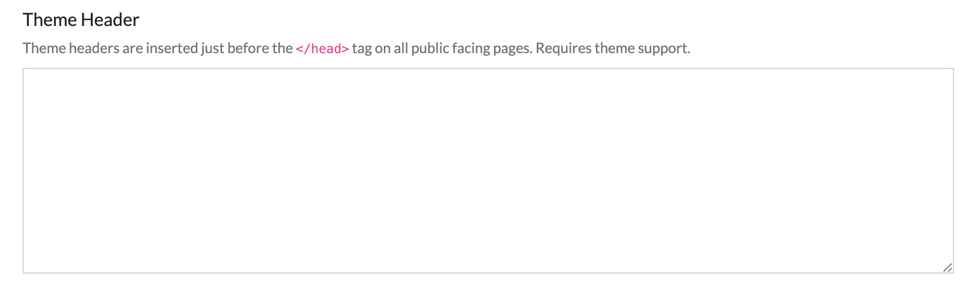
Task: Click the "Theme Header" heading
Action: point(81,20)
